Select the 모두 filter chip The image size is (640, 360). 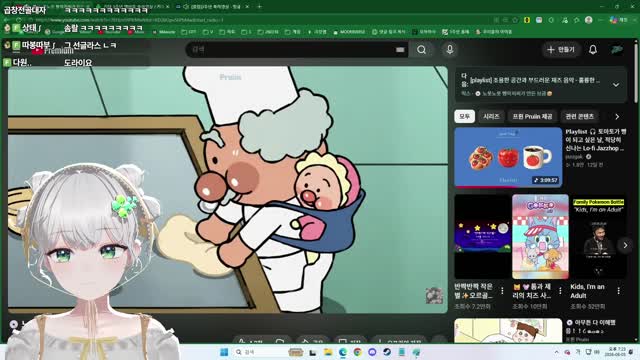click(x=464, y=116)
